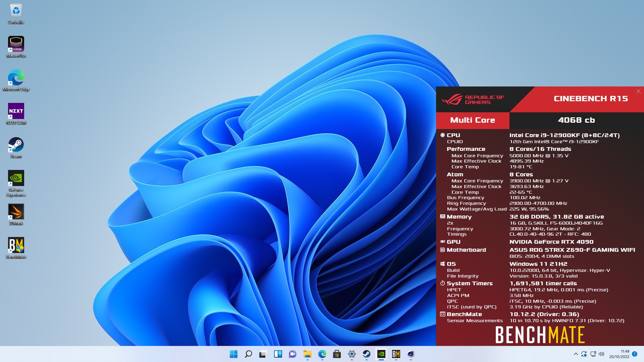
Task: Open the Chat taskbar icon
Action: pos(292,354)
